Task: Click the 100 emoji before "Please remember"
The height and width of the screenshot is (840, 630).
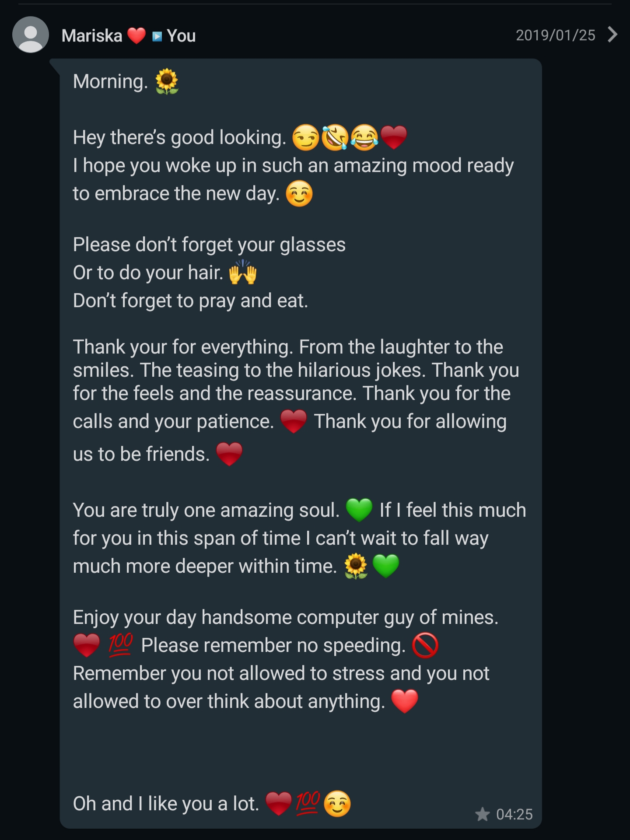Action: pyautogui.click(x=120, y=644)
